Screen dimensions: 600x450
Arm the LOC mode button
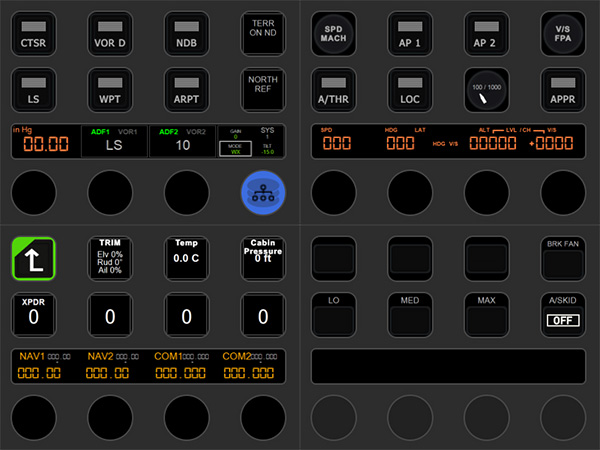[410, 90]
